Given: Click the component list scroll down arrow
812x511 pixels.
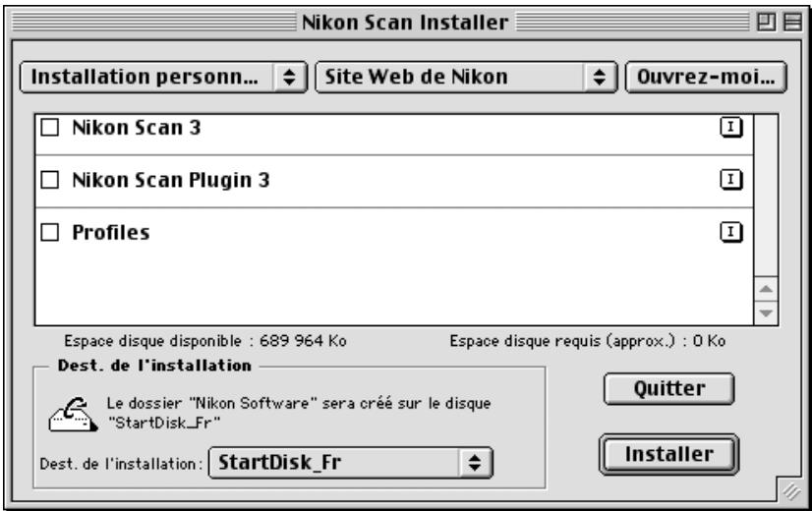Looking at the screenshot, I should pos(767,312).
